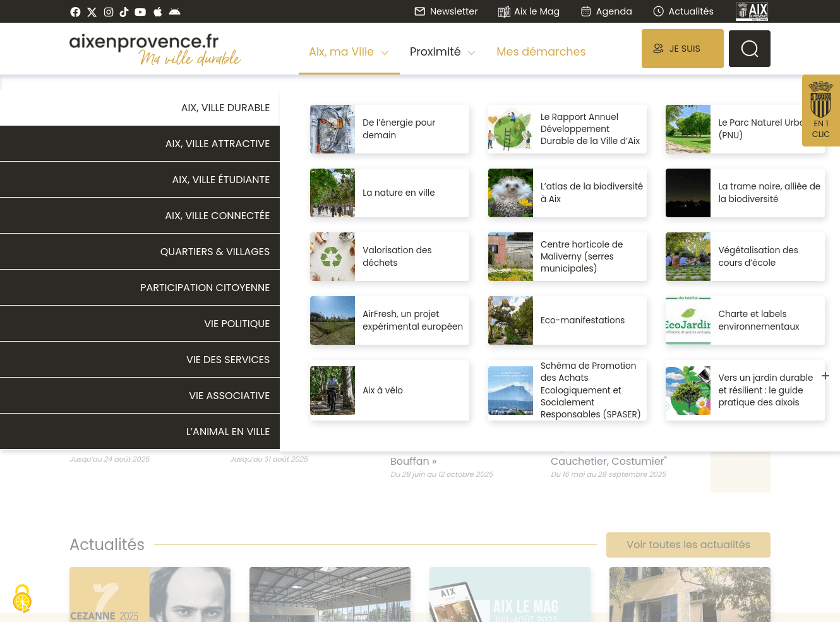Click the X (Twitter) icon
Image resolution: width=840 pixels, height=622 pixels.
[x=92, y=12]
